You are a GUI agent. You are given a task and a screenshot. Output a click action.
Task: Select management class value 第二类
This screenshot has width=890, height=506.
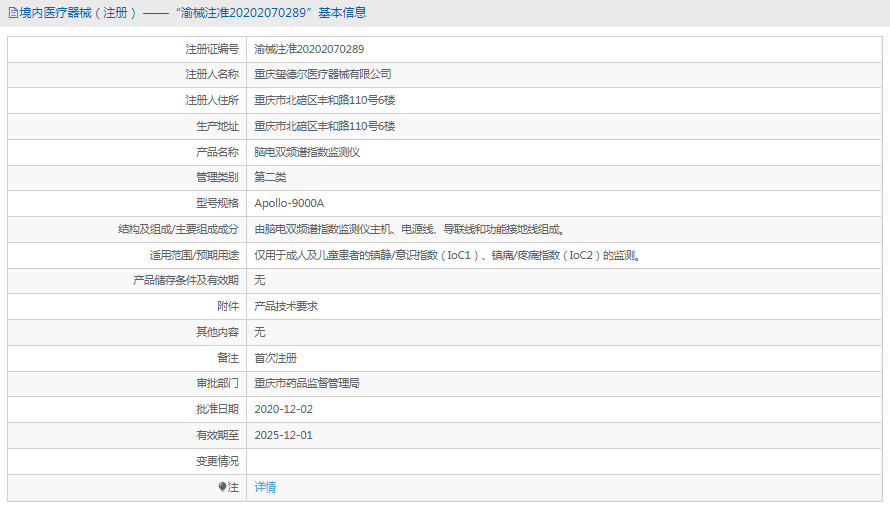click(270, 177)
